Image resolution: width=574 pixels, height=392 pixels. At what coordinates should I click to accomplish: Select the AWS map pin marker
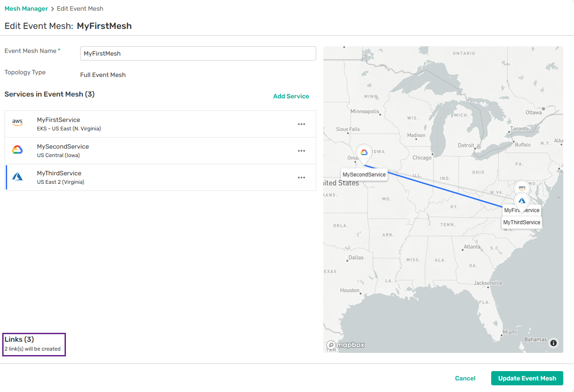pos(521,187)
